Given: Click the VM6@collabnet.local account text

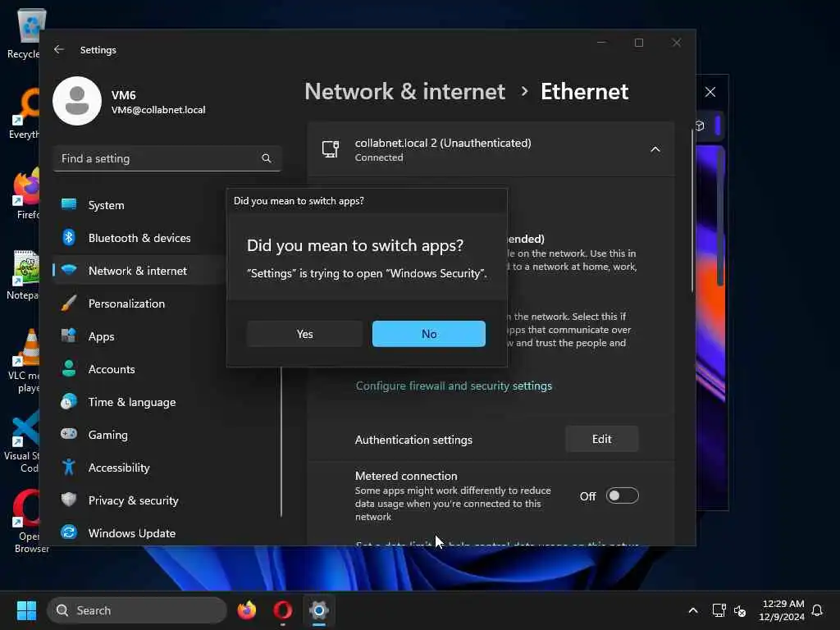Looking at the screenshot, I should pos(158,110).
